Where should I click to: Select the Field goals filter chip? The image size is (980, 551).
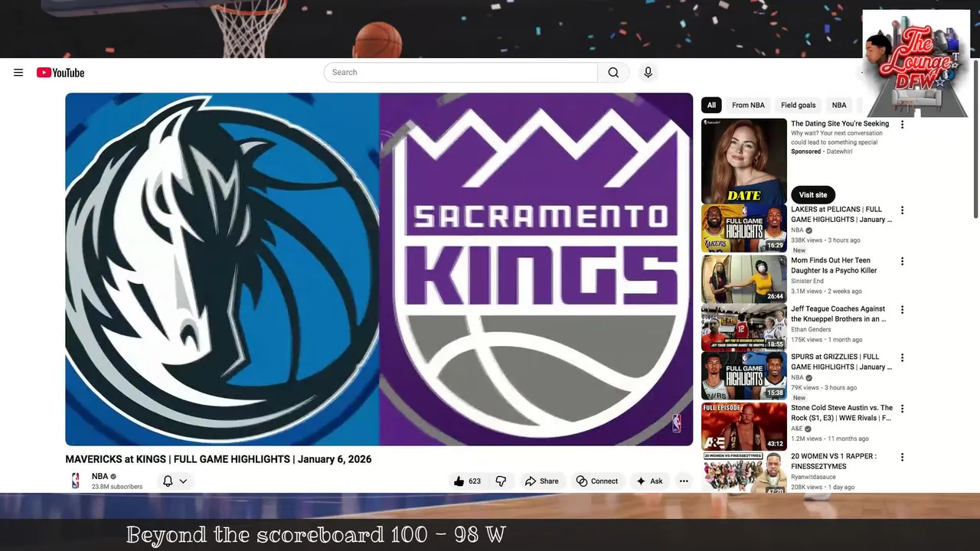(798, 105)
